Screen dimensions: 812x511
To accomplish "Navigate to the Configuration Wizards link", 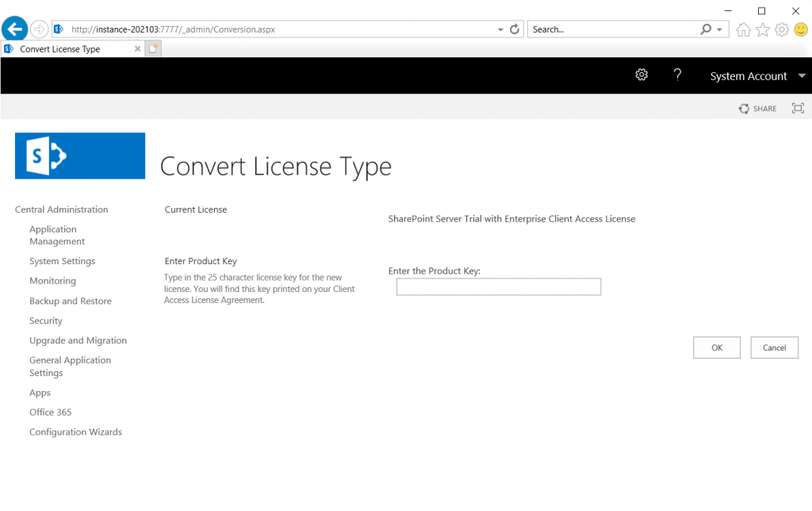I will coord(75,432).
